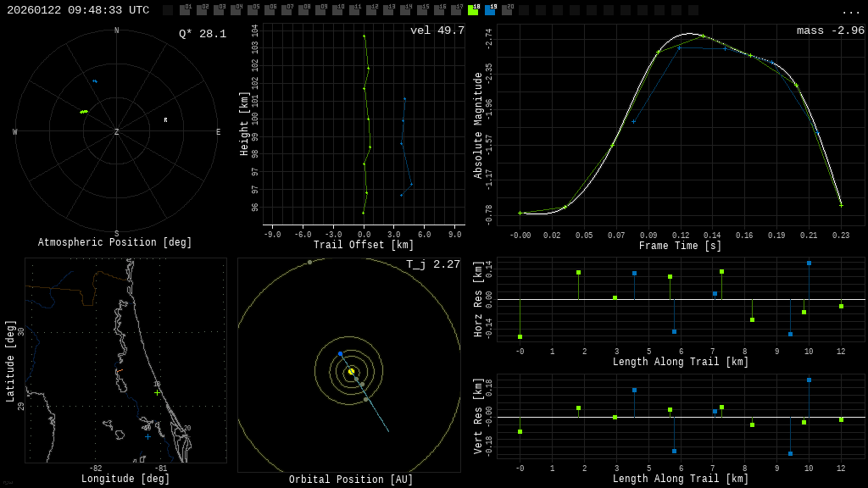Click the yellow Sun at orbit center
The width and height of the screenshot is (868, 488).
pos(351,371)
